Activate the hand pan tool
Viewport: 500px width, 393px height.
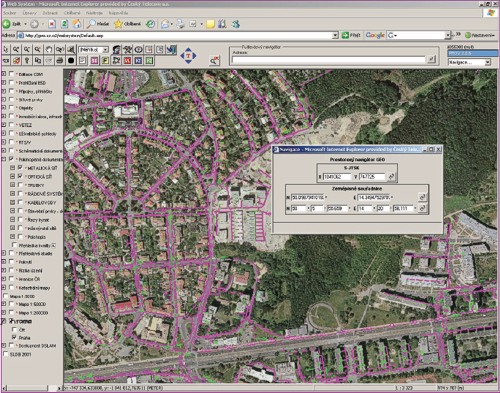pyautogui.click(x=49, y=50)
